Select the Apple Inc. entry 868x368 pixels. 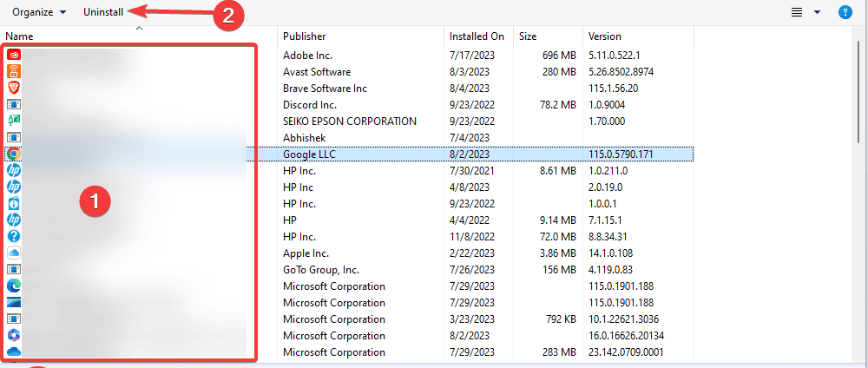click(306, 253)
